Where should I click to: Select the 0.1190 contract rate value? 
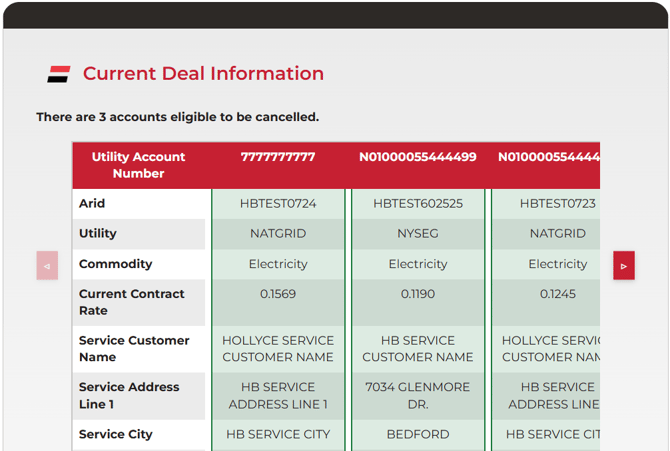pos(417,295)
